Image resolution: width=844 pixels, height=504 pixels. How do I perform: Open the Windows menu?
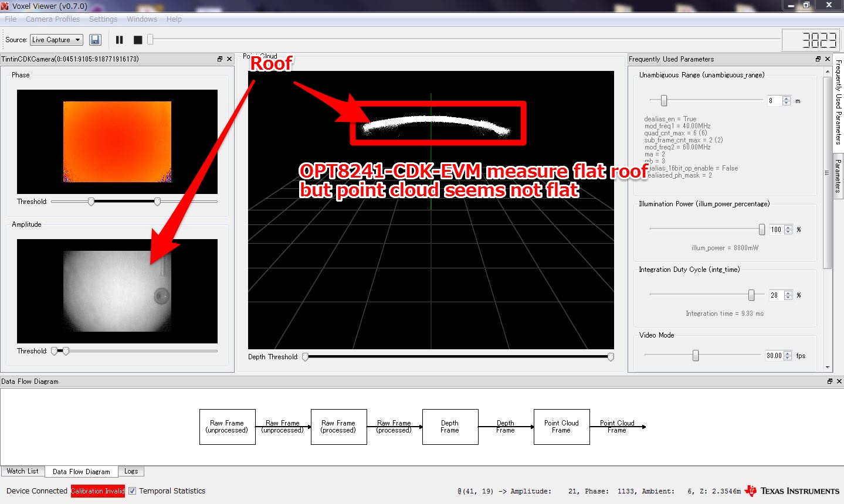pos(142,19)
